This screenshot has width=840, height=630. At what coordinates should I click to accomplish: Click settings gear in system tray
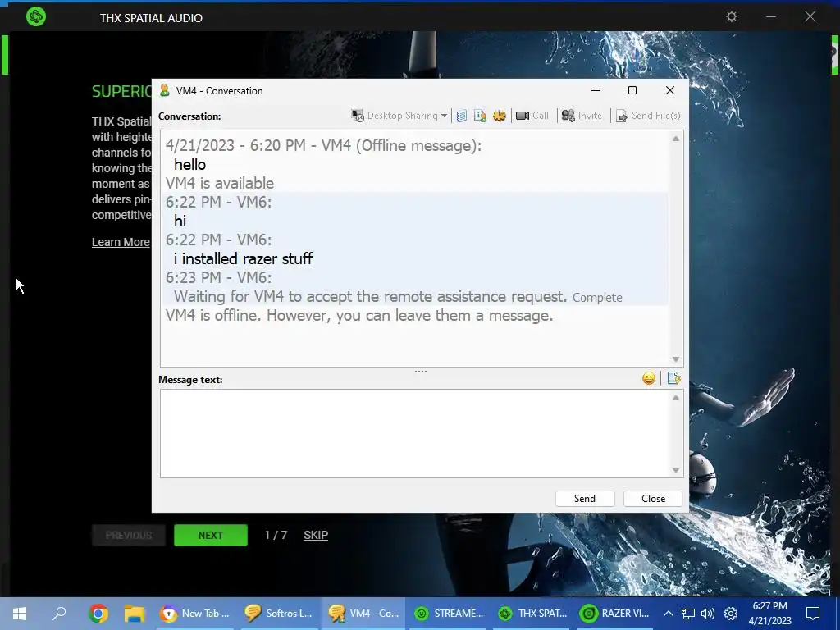click(731, 614)
